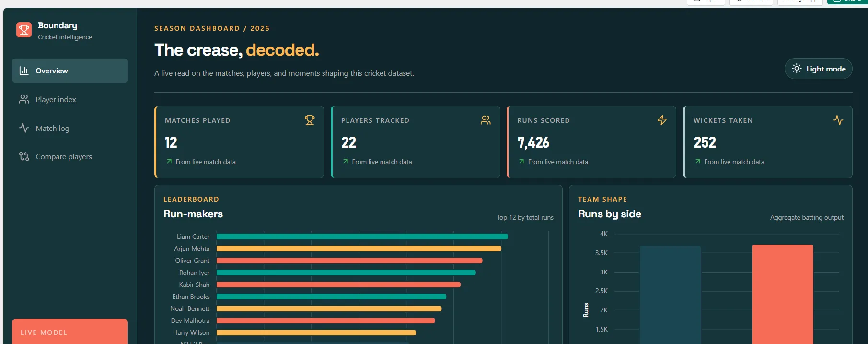Click the lightning bolt icon on Runs Scored card

tap(662, 120)
